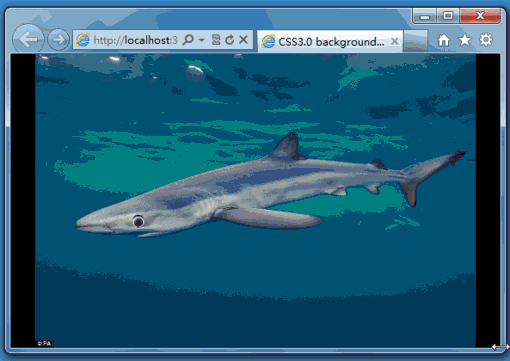Go back using the Back arrow button
The width and height of the screenshot is (510, 361).
(28, 40)
